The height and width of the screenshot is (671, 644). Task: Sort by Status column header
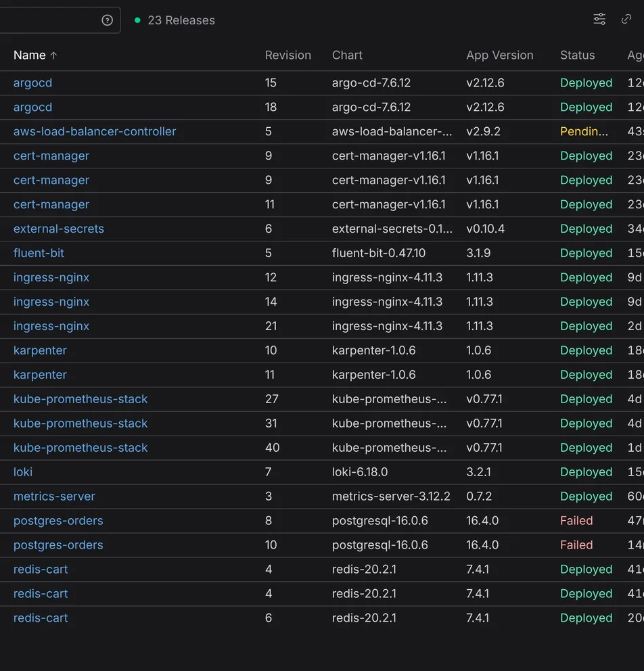tap(577, 55)
